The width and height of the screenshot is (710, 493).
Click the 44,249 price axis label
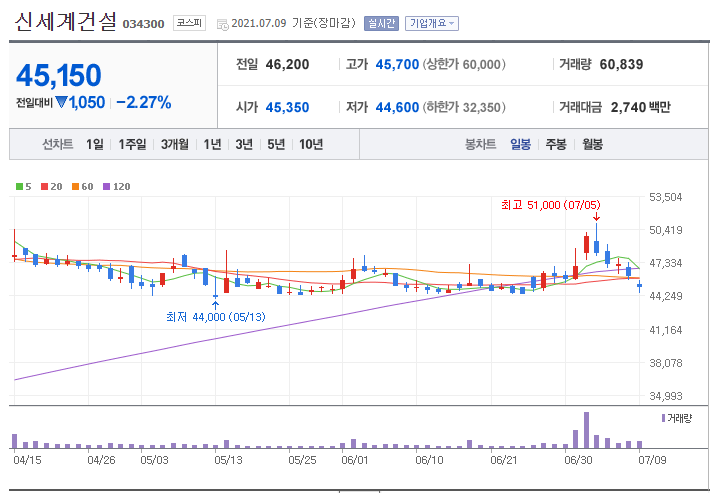pyautogui.click(x=666, y=296)
